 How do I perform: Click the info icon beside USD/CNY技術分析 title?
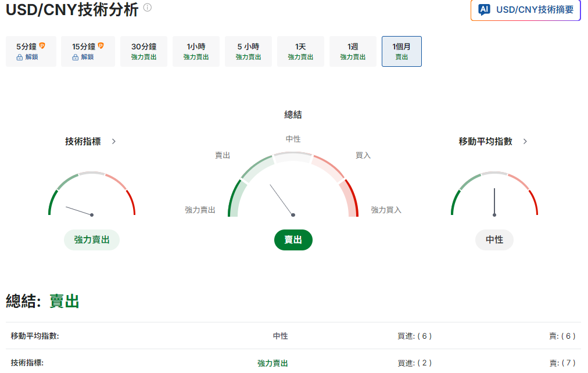pyautogui.click(x=148, y=8)
